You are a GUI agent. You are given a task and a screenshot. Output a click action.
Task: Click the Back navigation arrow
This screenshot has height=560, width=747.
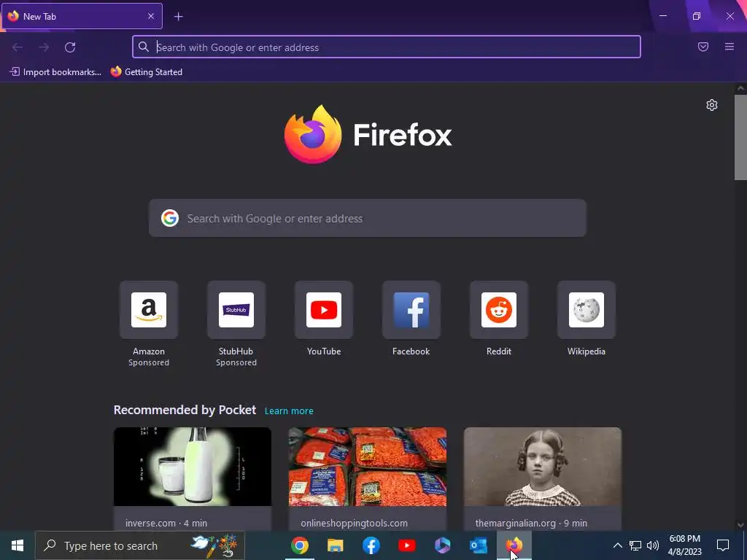click(18, 47)
